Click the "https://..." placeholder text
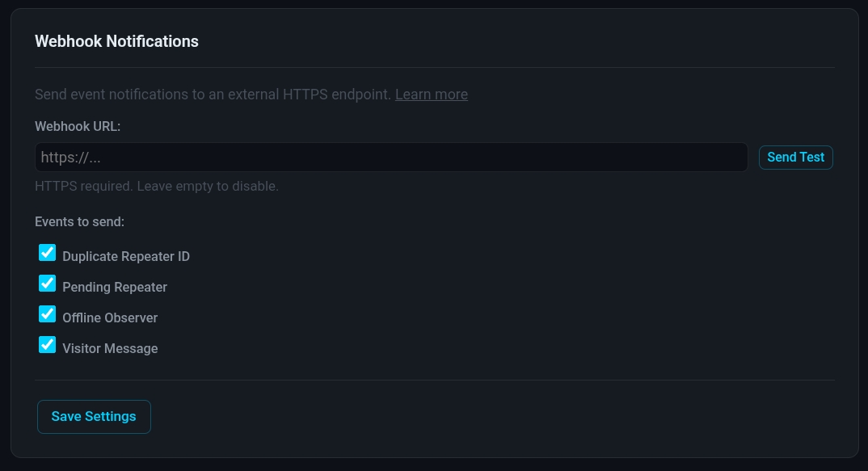 click(71, 158)
